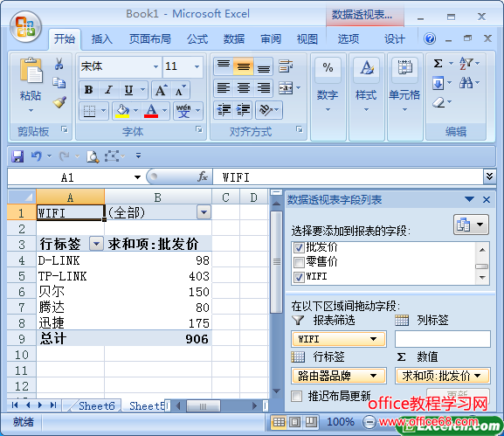Open Excel help question mark
The height and width of the screenshot is (436, 504).
430,39
